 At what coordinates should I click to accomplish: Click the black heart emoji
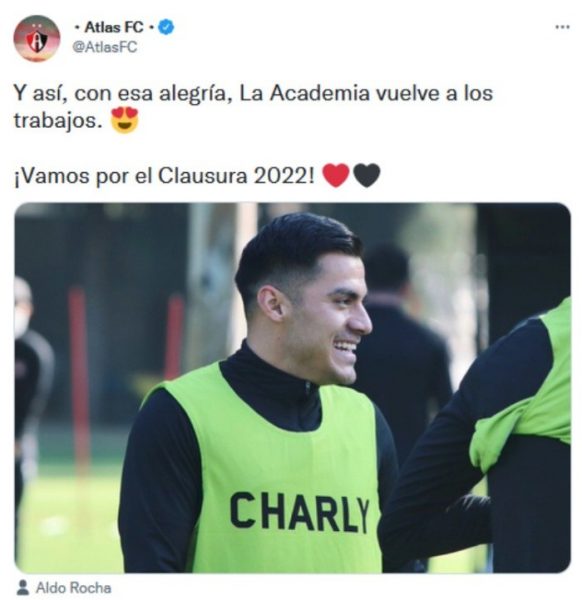click(367, 176)
